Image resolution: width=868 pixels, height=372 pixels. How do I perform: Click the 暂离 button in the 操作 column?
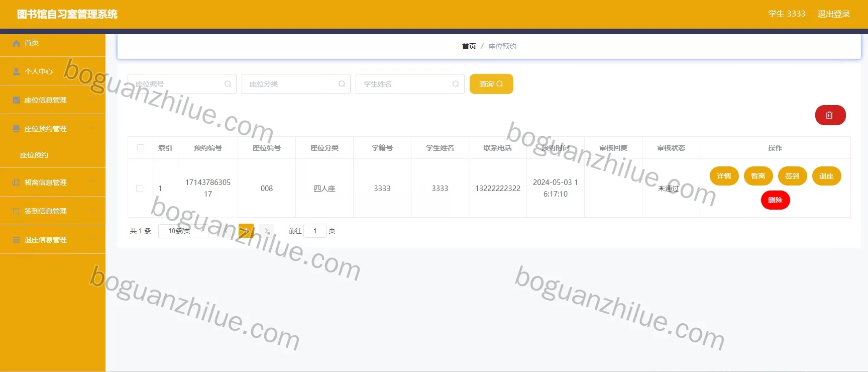pyautogui.click(x=758, y=176)
